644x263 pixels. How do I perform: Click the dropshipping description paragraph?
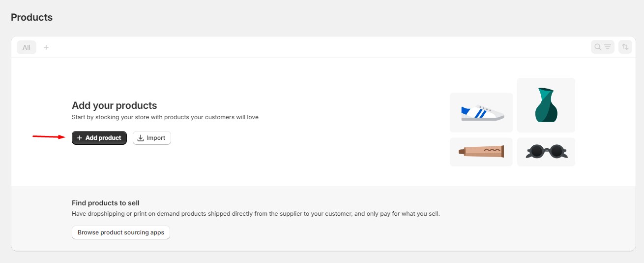click(256, 214)
